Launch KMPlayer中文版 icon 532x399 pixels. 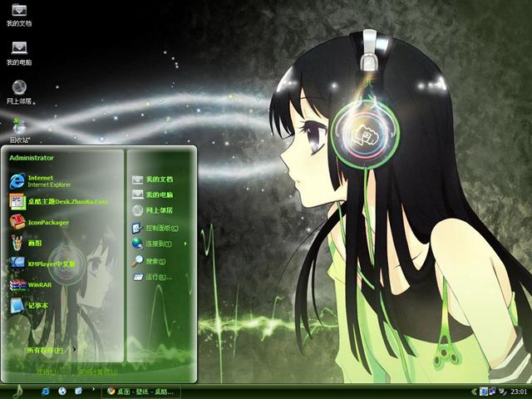[x=17, y=264]
